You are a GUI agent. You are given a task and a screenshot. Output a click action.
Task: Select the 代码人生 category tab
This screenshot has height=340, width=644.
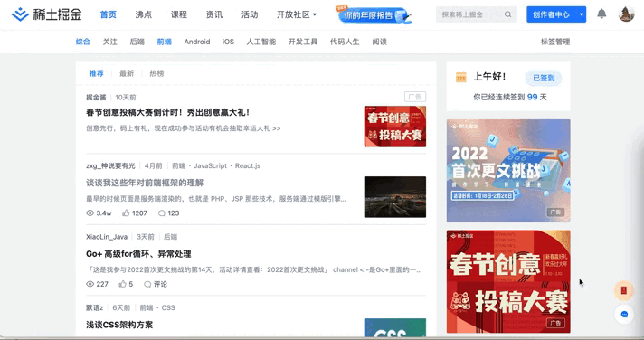(x=345, y=42)
